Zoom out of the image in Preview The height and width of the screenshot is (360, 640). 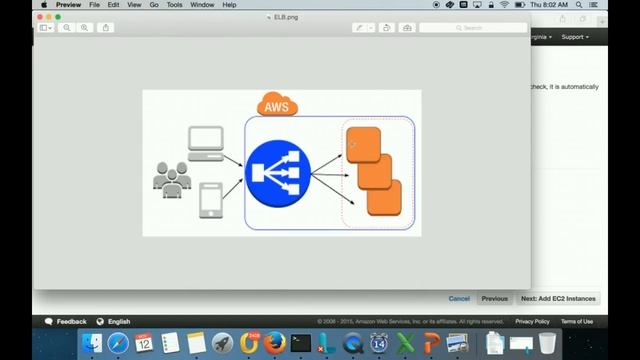67,28
